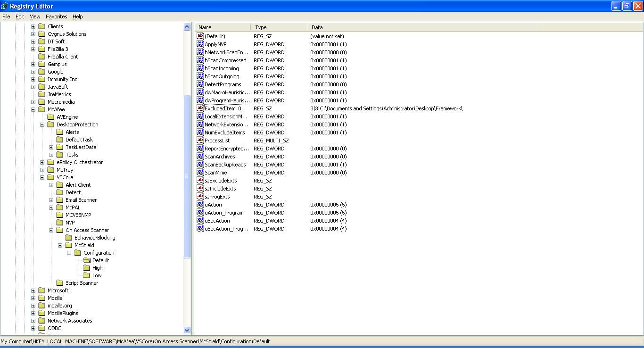Expand the Mozilla node
Image resolution: width=644 pixels, height=348 pixels.
point(33,298)
